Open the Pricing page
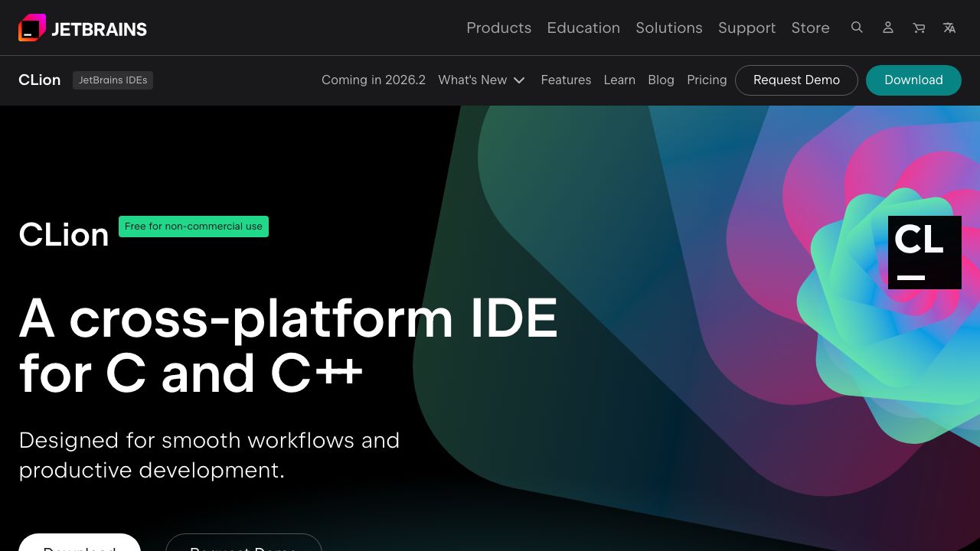Image resolution: width=980 pixels, height=551 pixels. click(707, 80)
